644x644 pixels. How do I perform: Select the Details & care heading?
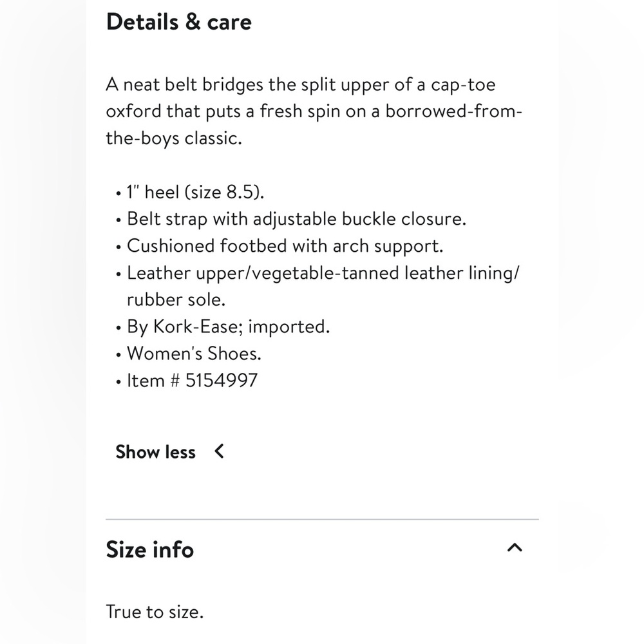point(178,21)
